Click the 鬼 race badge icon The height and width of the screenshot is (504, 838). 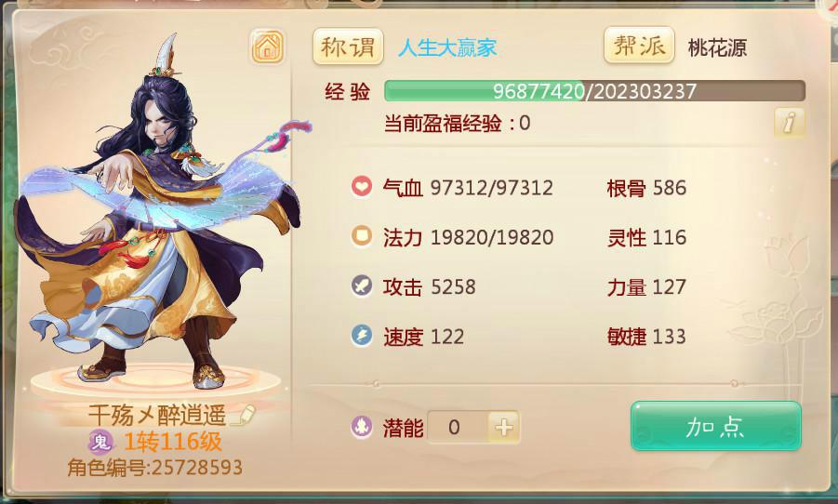[101, 442]
